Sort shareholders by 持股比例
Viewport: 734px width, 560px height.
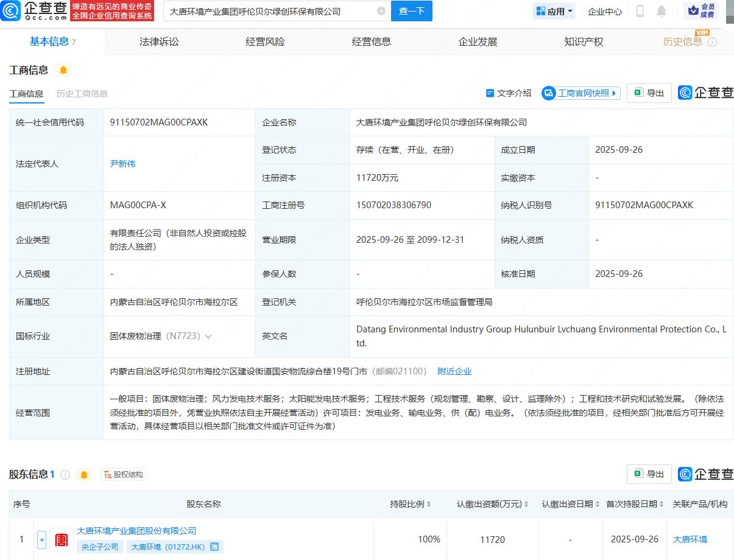[x=428, y=504]
